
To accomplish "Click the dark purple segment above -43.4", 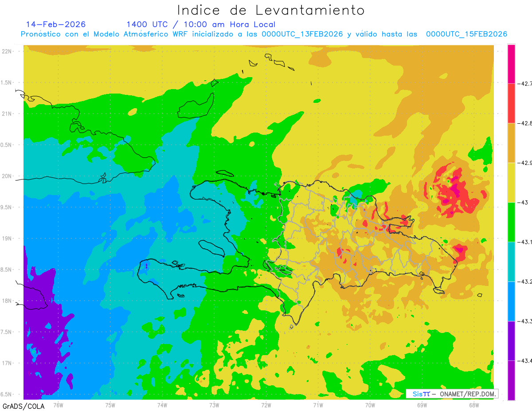I will click(x=511, y=341).
